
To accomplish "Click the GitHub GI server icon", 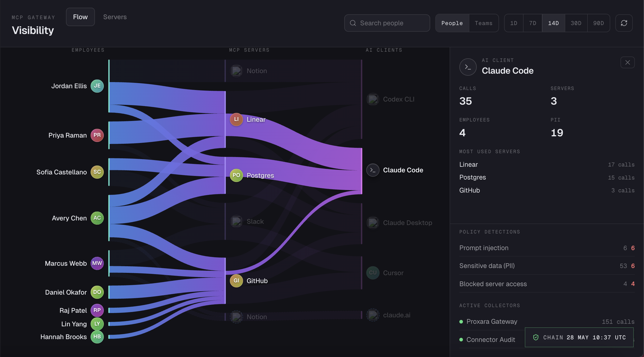I will point(236,281).
